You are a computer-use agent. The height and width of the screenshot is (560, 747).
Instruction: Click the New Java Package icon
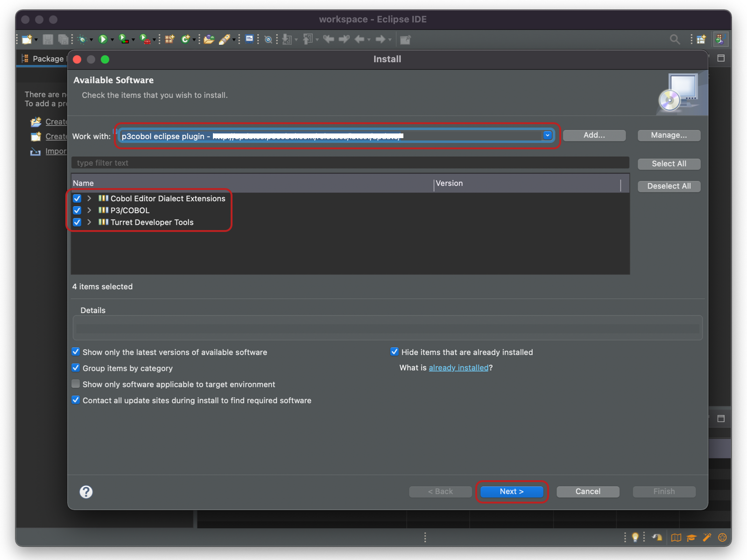coord(169,40)
